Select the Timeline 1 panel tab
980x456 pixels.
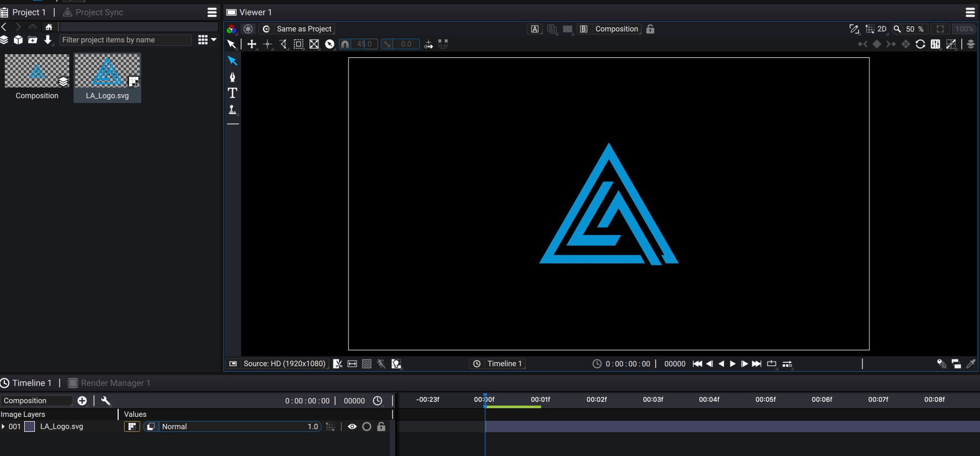click(26, 383)
